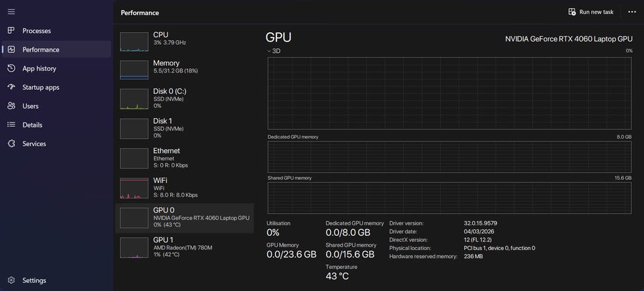Open the Disk 1 entry
The width and height of the screenshot is (644, 291).
(184, 127)
